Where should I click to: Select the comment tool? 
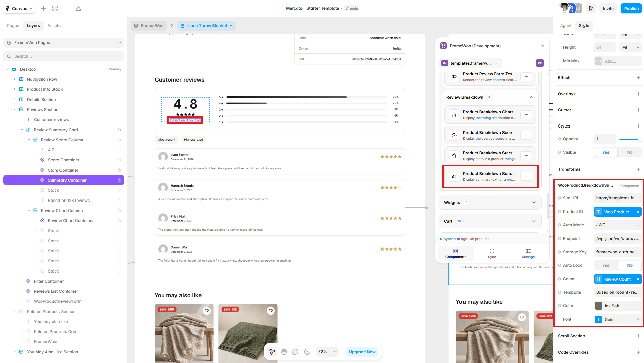click(x=295, y=352)
